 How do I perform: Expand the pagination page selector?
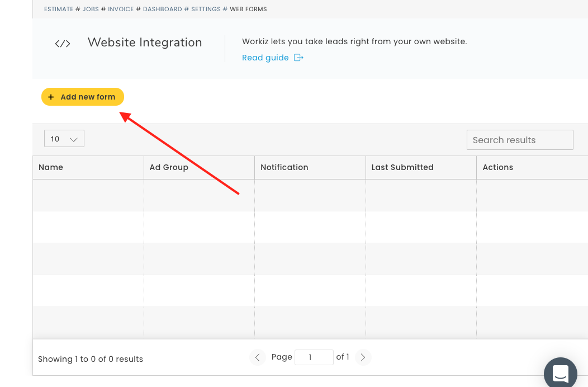314,357
